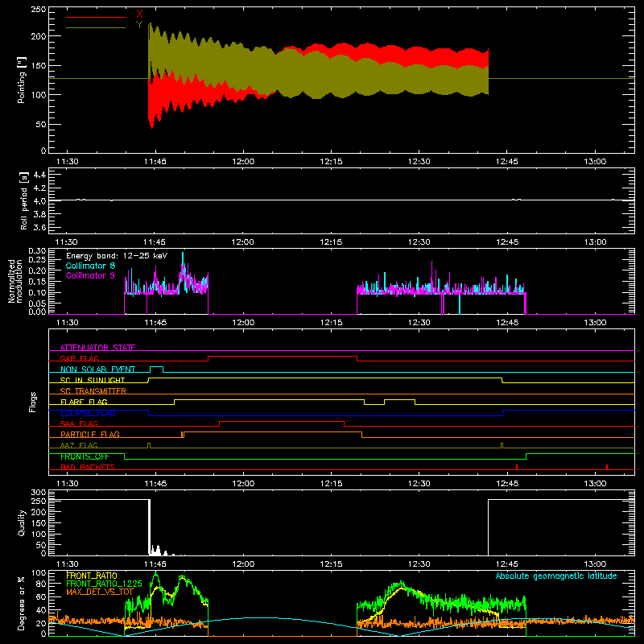Click the raised GAP_FLAG segment

point(283,357)
